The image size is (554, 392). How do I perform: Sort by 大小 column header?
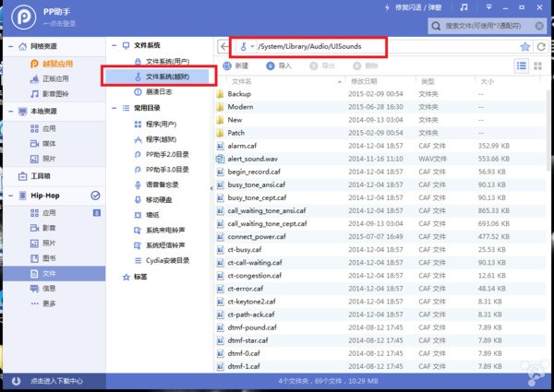488,81
